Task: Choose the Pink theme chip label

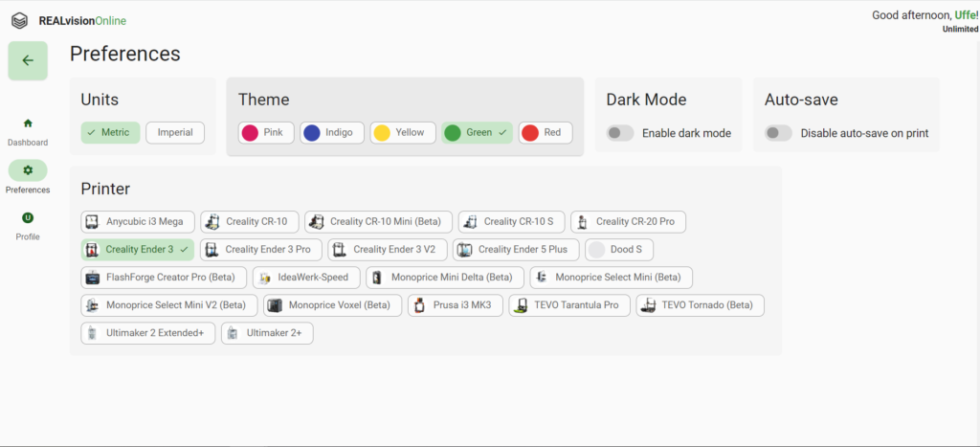Action: pyautogui.click(x=273, y=132)
